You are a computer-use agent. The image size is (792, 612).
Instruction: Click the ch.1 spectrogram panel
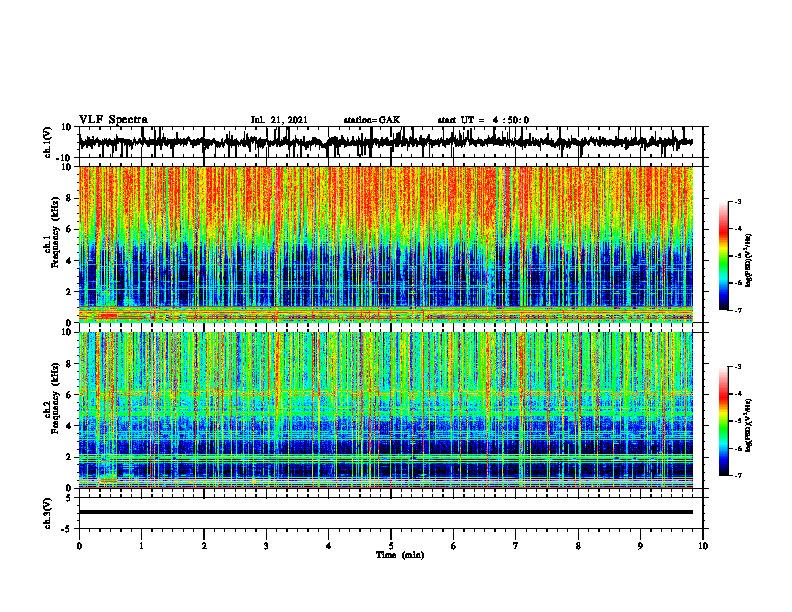pos(385,244)
